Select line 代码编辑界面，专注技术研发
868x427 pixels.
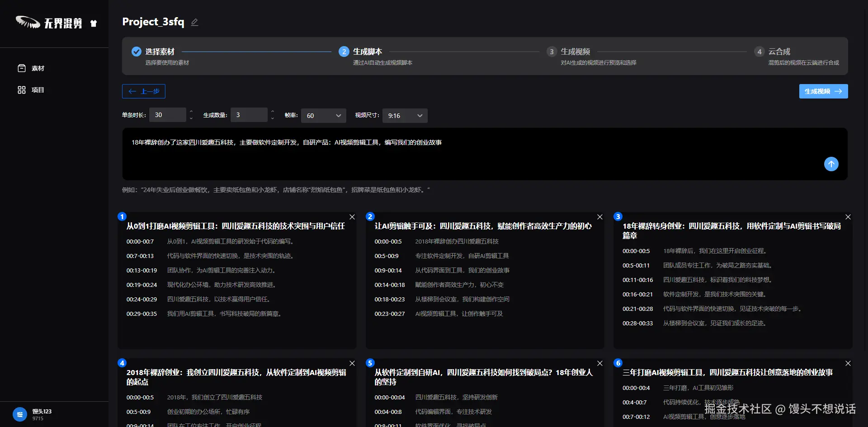pos(453,412)
